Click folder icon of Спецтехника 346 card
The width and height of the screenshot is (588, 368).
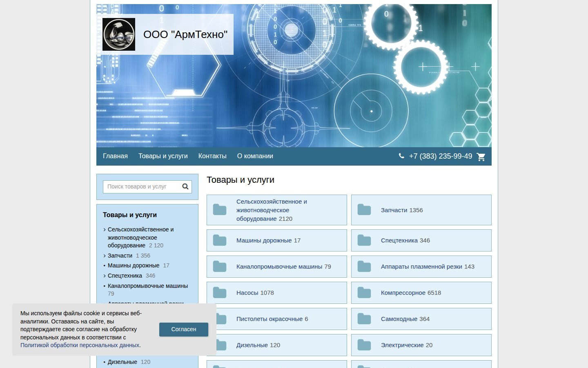coord(364,240)
